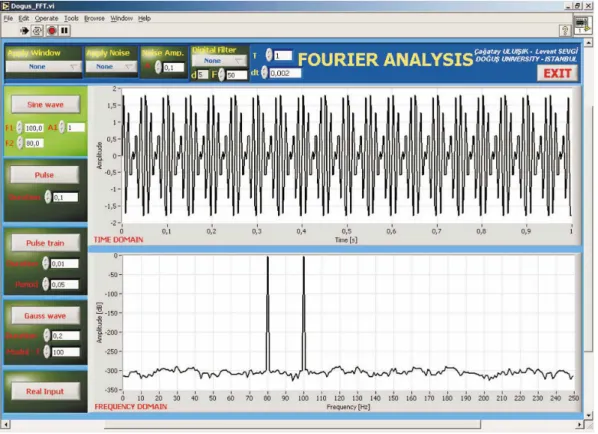Click the dt field showing 0,002
Viewport: 598px width, 434px height.
[x=285, y=73]
